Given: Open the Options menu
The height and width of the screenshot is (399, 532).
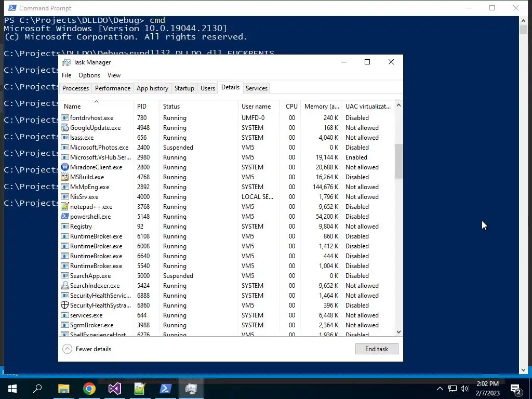Looking at the screenshot, I should 89,75.
